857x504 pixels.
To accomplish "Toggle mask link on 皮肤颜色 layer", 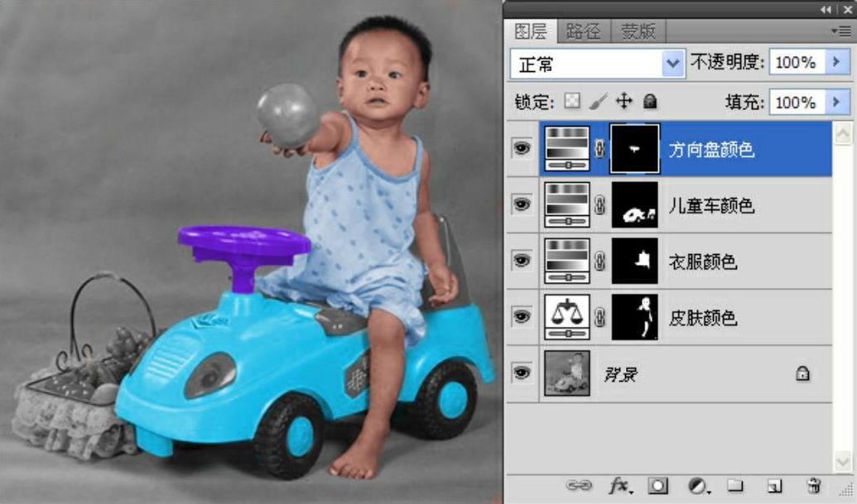I will tap(599, 317).
